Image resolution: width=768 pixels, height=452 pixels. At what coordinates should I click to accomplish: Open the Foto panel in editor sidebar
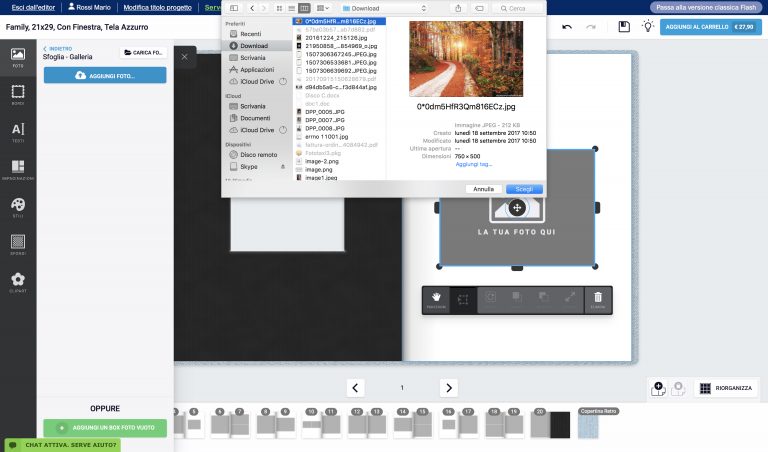point(18,58)
